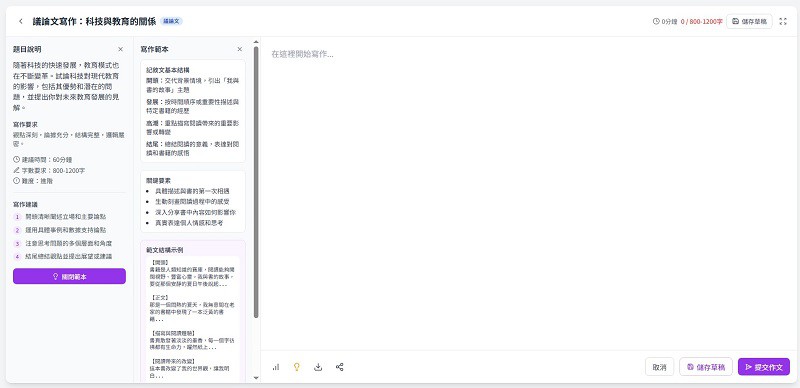Click into the 在這裡開始寫作 text area
800x388 pixels.
pos(530,193)
